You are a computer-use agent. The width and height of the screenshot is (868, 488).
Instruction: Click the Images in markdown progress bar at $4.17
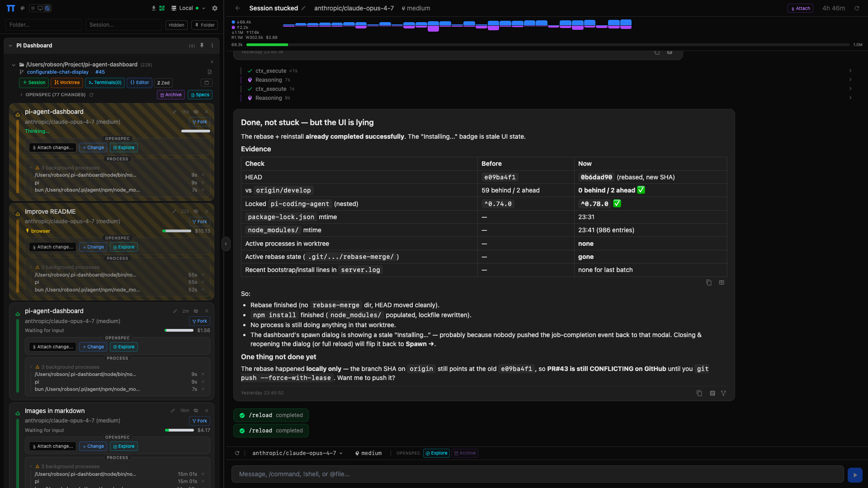point(179,431)
